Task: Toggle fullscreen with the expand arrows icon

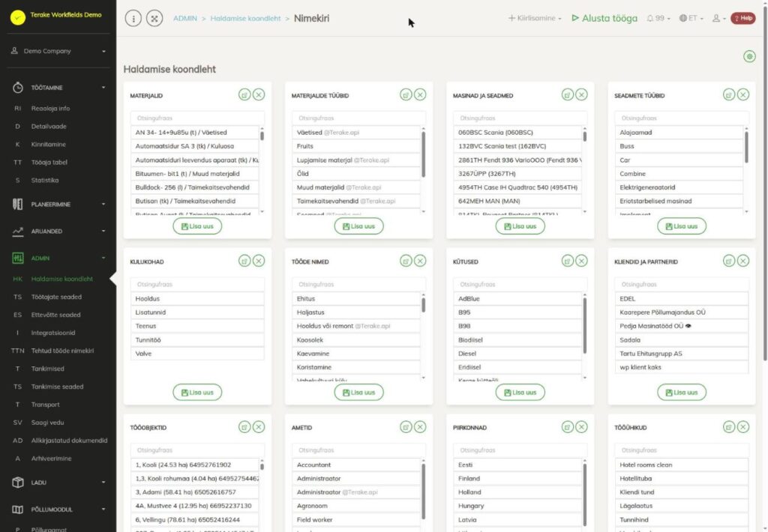Action: [x=154, y=19]
